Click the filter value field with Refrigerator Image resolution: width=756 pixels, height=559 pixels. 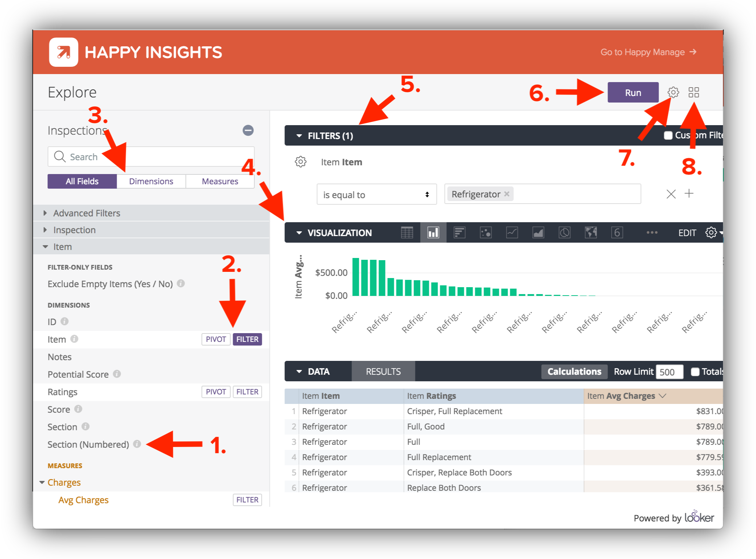click(x=543, y=194)
